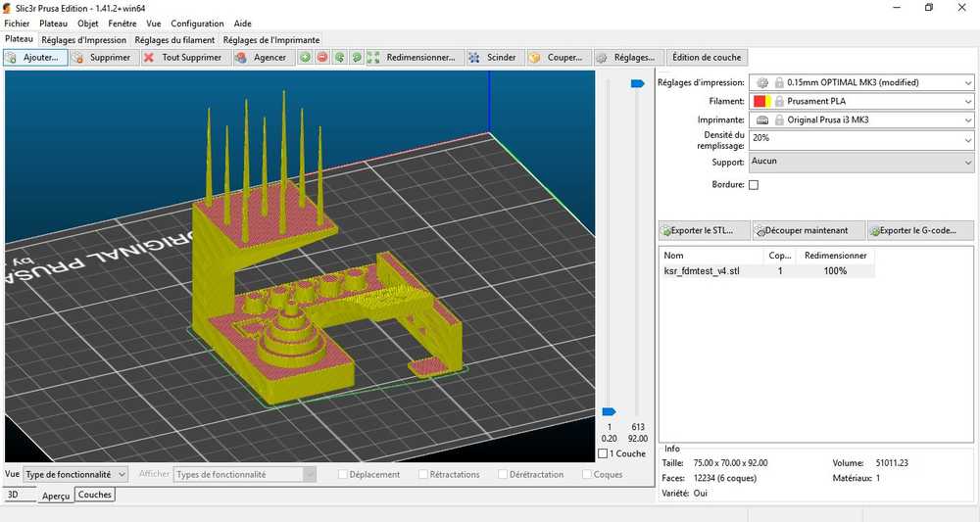The width and height of the screenshot is (980, 522).
Task: Switch to Réglages du filament tab
Action: point(175,40)
